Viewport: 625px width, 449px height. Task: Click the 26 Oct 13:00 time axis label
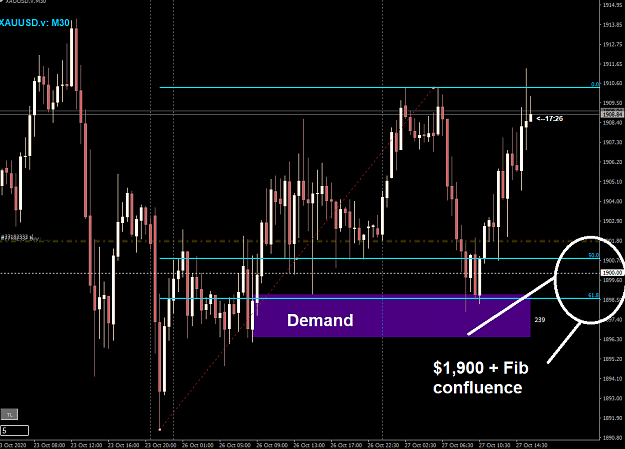click(309, 445)
